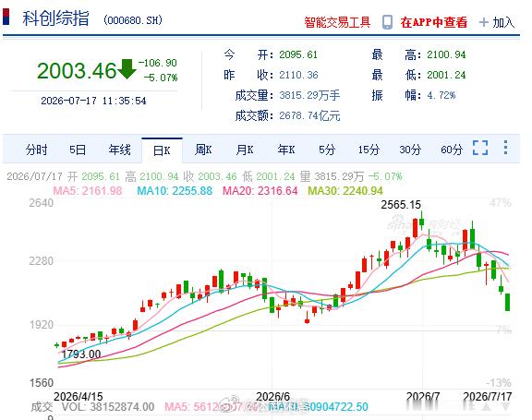The height and width of the screenshot is (420, 532).
Task: Choose the 60分 interval tab
Action: pyautogui.click(x=452, y=150)
